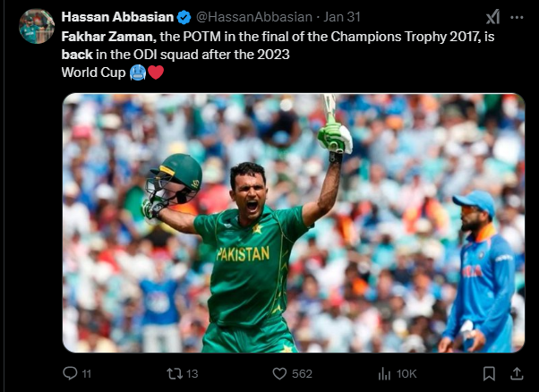Open Hassan Abbasian's profile avatar

pos(37,27)
